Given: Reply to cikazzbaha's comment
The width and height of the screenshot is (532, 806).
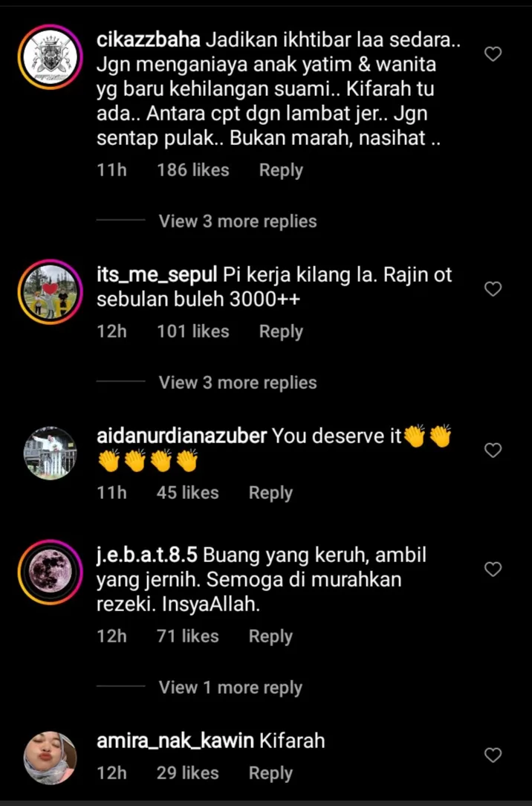Looking at the screenshot, I should point(281,171).
